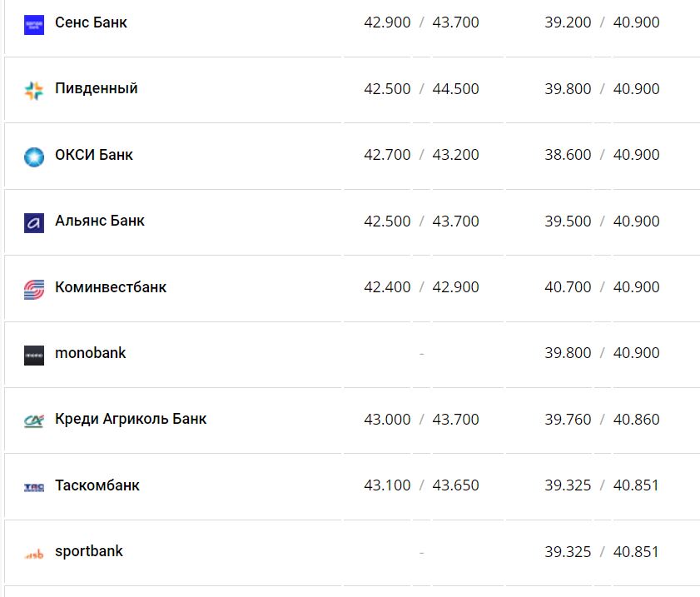Open the sportbank name link
Image resolution: width=700 pixels, height=597 pixels.
point(88,551)
